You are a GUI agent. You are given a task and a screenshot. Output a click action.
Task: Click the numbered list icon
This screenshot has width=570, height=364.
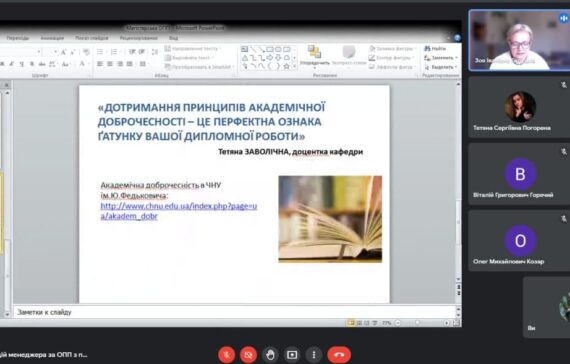tap(115, 52)
